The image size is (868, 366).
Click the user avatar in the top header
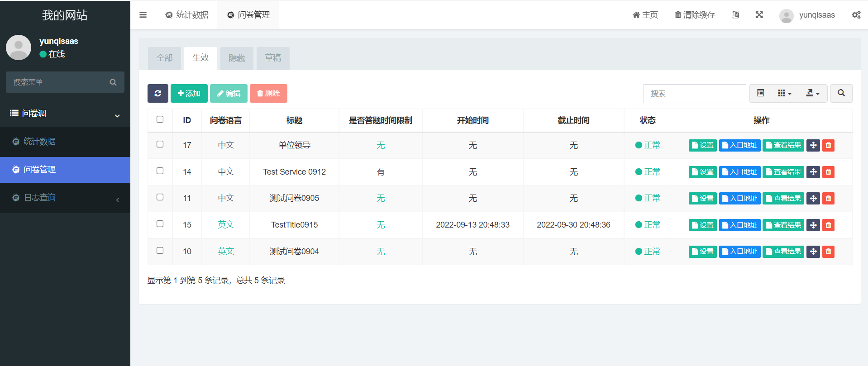click(787, 15)
